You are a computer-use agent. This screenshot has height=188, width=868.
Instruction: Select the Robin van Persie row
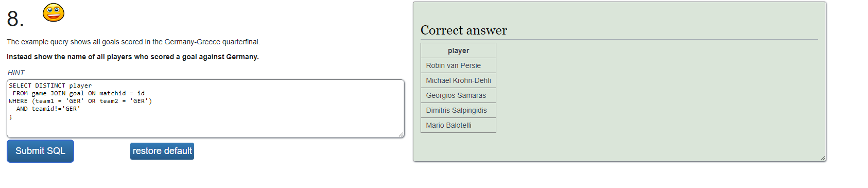pyautogui.click(x=458, y=65)
